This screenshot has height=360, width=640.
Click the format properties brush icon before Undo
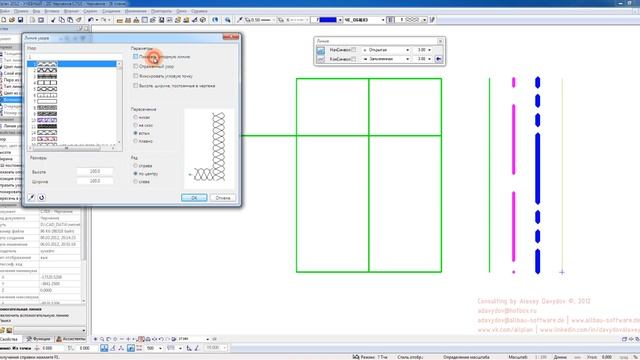79,20
